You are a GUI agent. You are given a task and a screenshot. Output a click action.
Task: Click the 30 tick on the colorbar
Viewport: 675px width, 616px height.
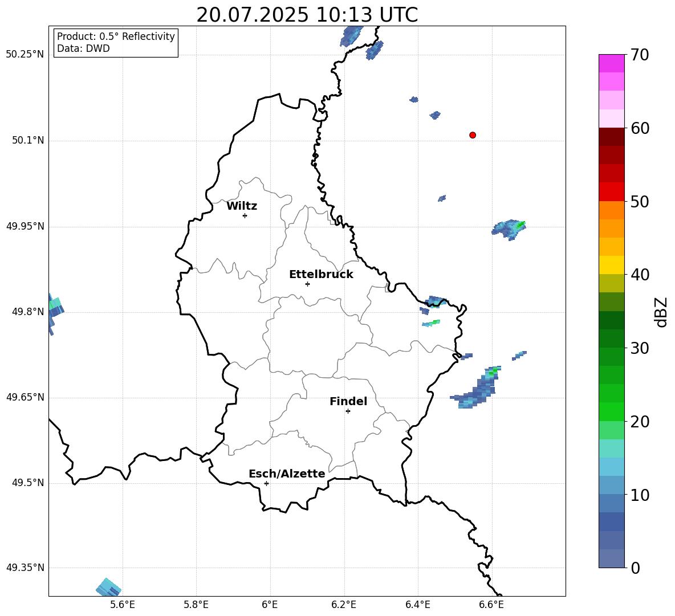[639, 348]
